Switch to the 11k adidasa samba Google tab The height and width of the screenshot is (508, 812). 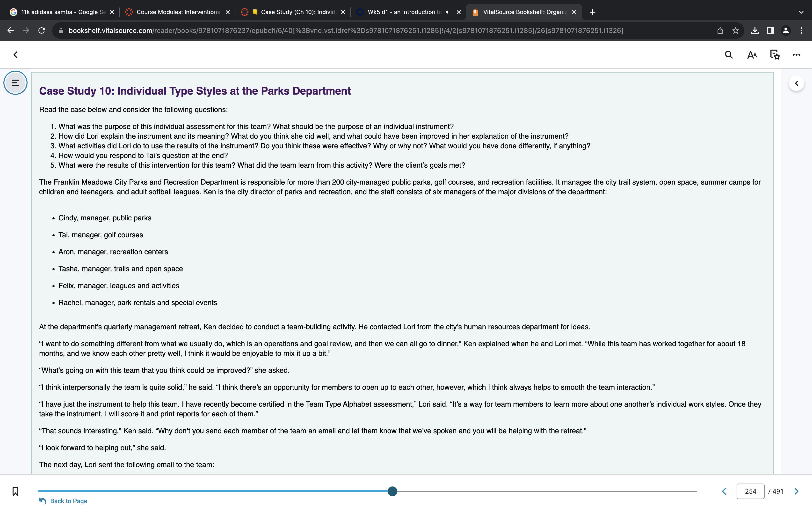tap(62, 12)
